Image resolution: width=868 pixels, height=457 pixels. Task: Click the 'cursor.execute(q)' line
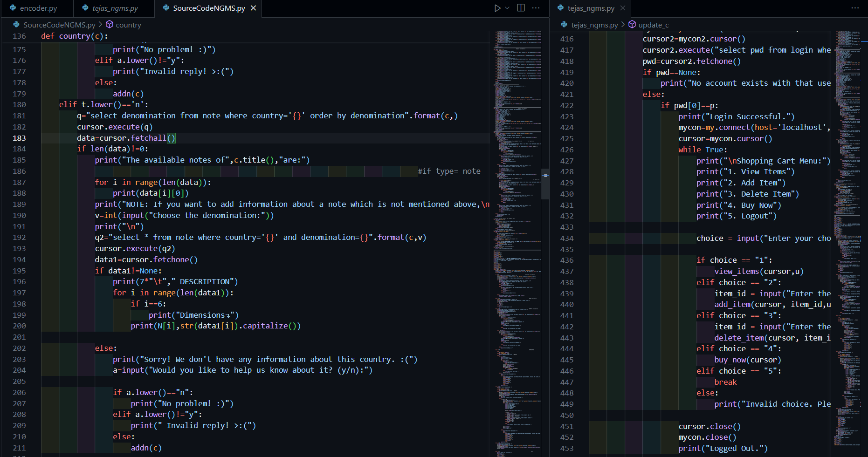pyautogui.click(x=115, y=127)
